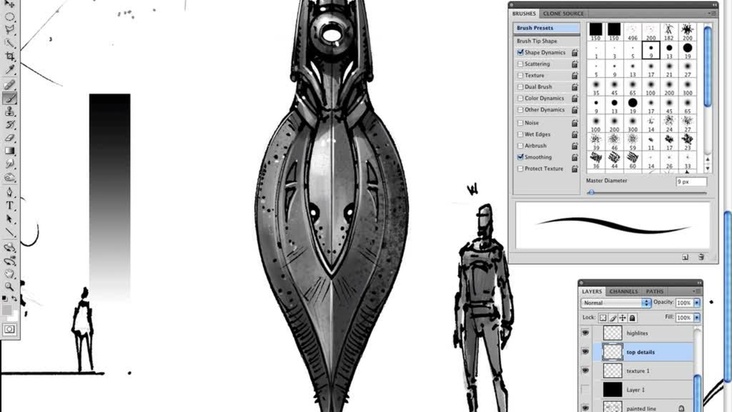Switch to the Channels tab
Image resolution: width=732 pixels, height=412 pixels.
pyautogui.click(x=623, y=291)
